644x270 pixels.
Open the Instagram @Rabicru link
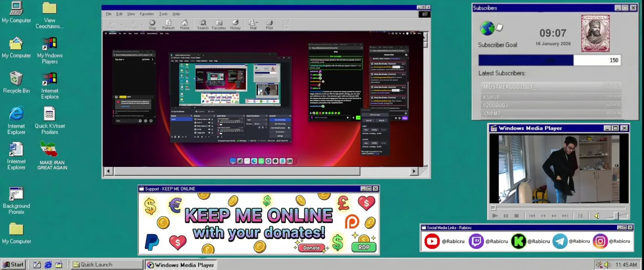click(611, 241)
